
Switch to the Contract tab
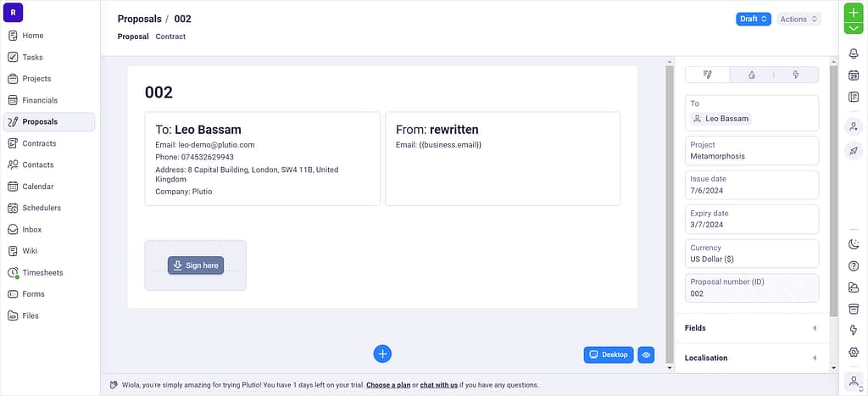[x=170, y=36]
